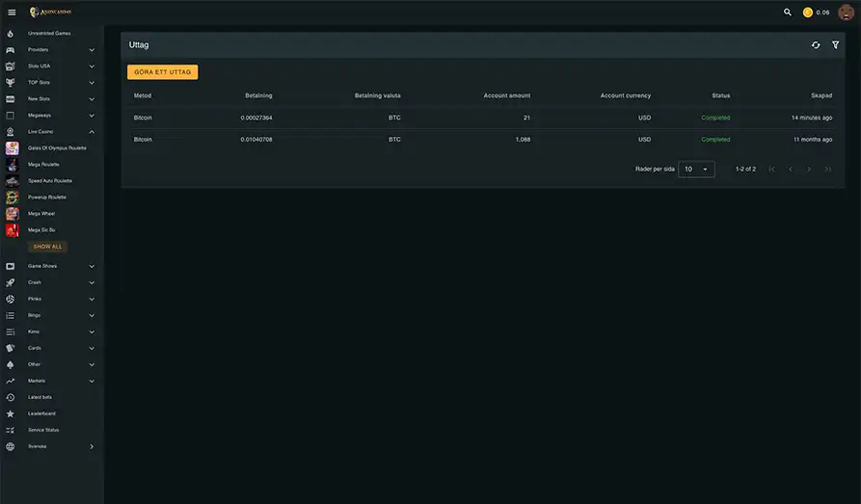
Task: Click the Bingo list icon
Action: 10,316
